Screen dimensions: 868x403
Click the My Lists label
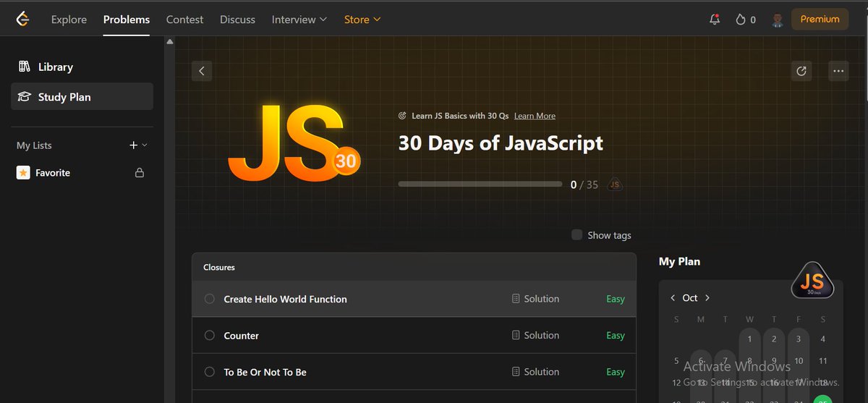[34, 145]
